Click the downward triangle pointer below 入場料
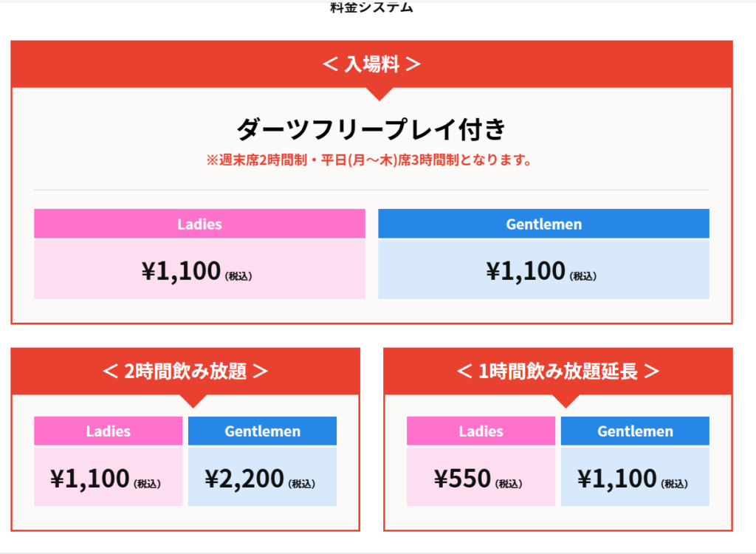The height and width of the screenshot is (554, 756). [x=379, y=94]
